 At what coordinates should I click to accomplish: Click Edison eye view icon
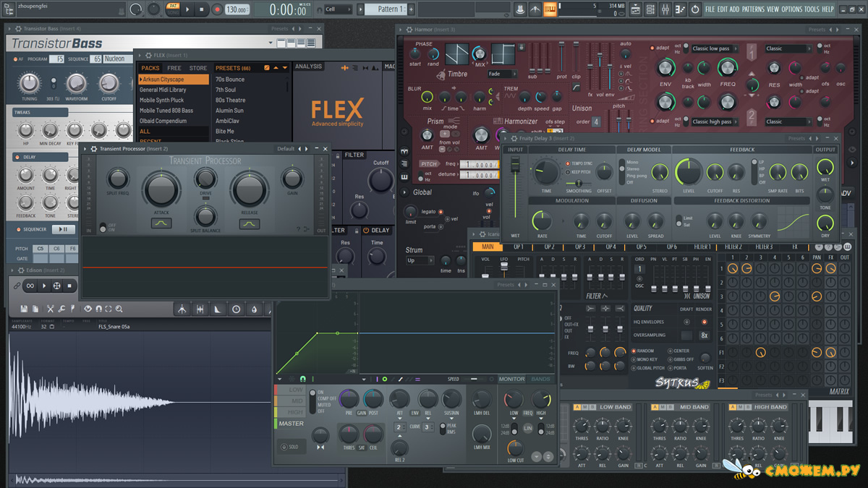tap(88, 309)
